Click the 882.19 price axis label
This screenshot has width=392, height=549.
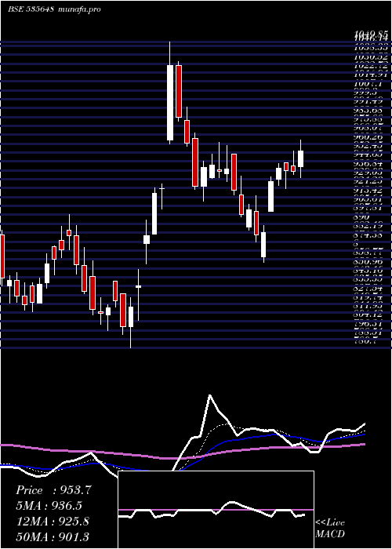tap(368, 226)
